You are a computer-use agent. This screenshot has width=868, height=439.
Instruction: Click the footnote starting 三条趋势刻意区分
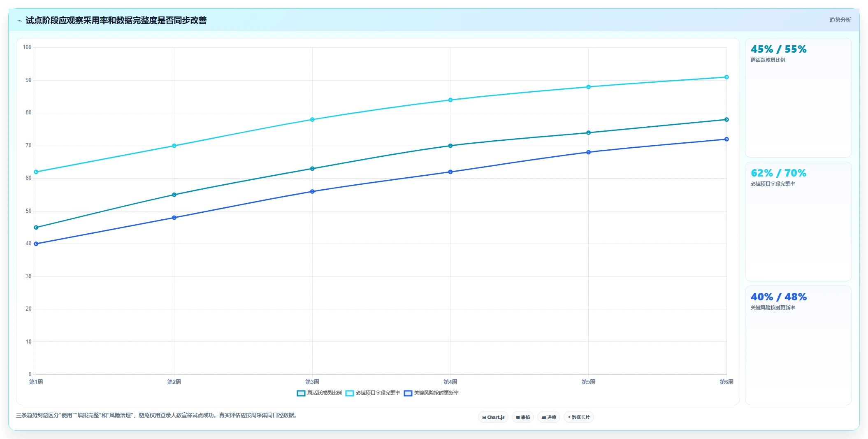coord(157,416)
